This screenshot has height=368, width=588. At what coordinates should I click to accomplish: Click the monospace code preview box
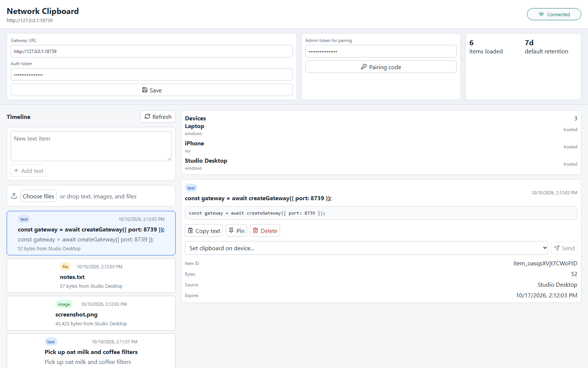pos(381,213)
